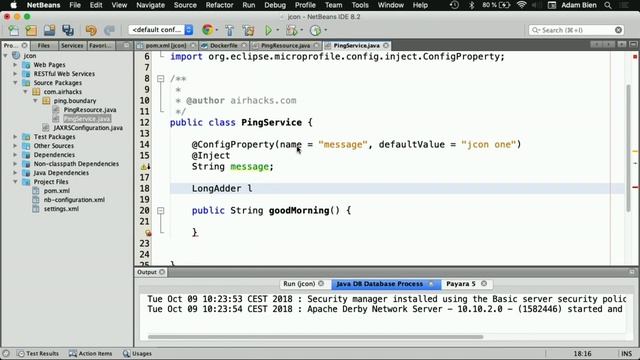640x360 pixels.
Task: Expand the Test Packages node
Action: pos(16,137)
